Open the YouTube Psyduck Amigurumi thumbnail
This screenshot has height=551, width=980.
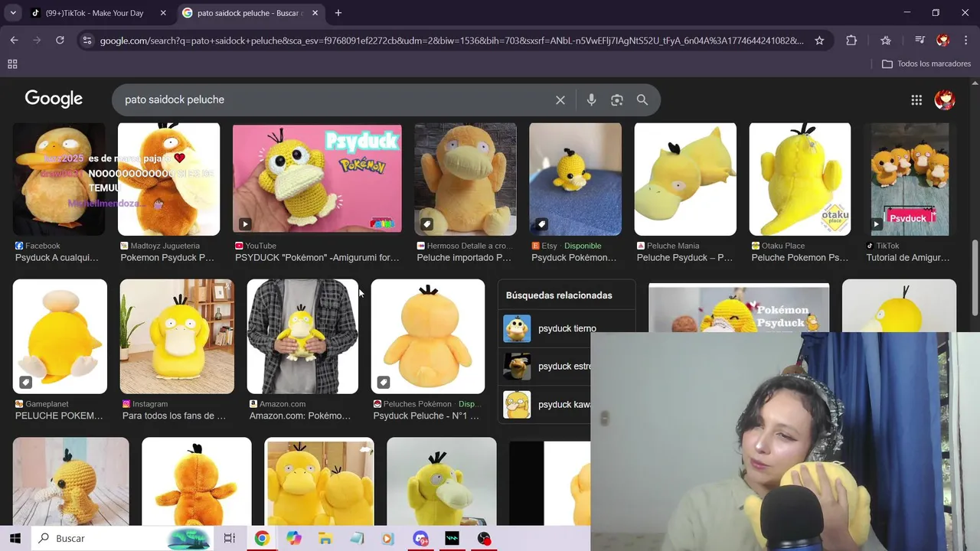(317, 178)
